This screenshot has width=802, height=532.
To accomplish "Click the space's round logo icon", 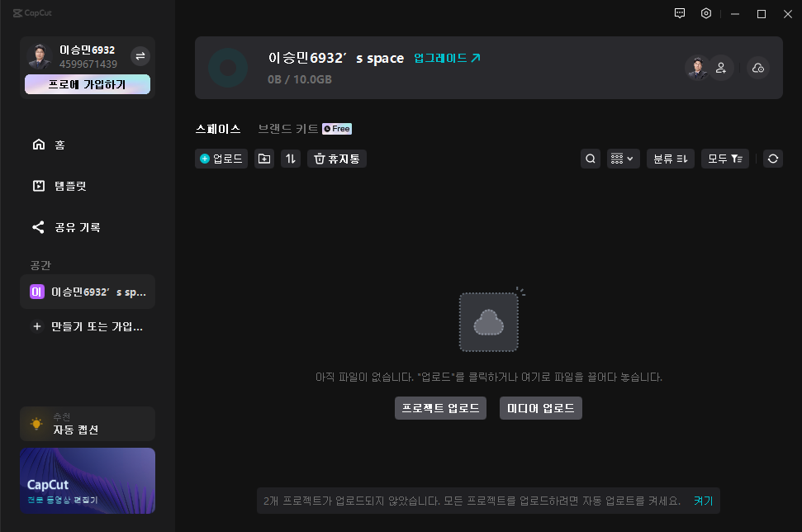I will [228, 68].
